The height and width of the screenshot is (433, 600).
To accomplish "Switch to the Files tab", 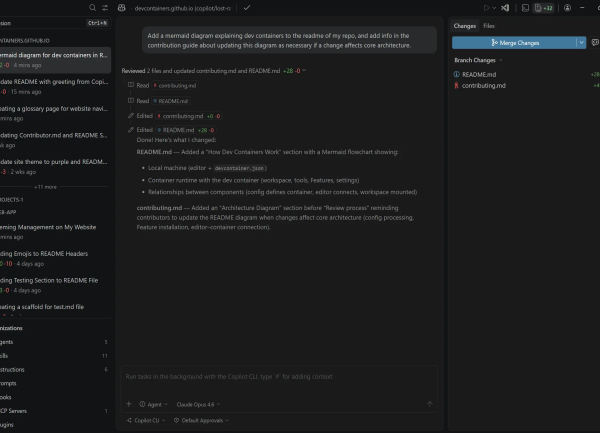I will click(x=489, y=26).
